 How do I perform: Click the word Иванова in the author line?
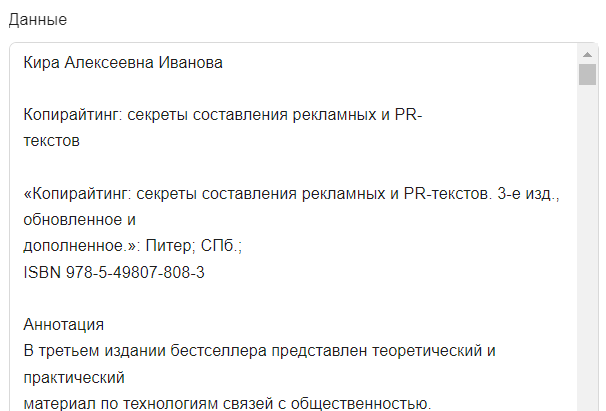click(x=191, y=63)
